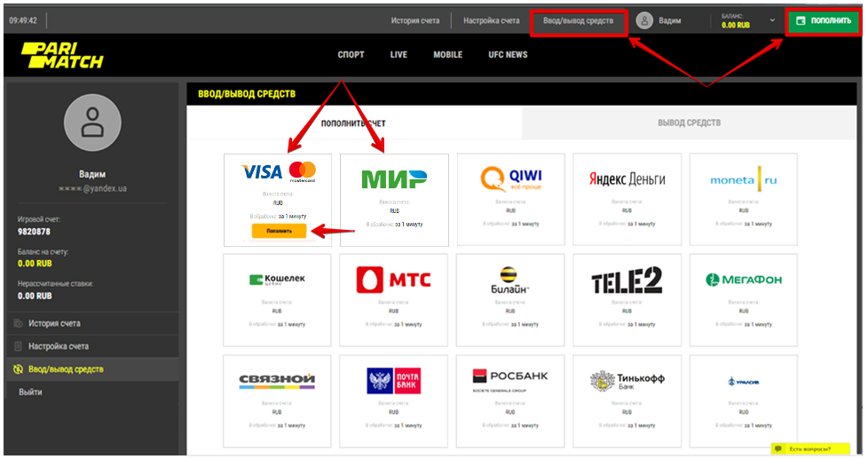868x459 pixels.
Task: Click the user avatar icon beside Вадим
Action: 644,21
